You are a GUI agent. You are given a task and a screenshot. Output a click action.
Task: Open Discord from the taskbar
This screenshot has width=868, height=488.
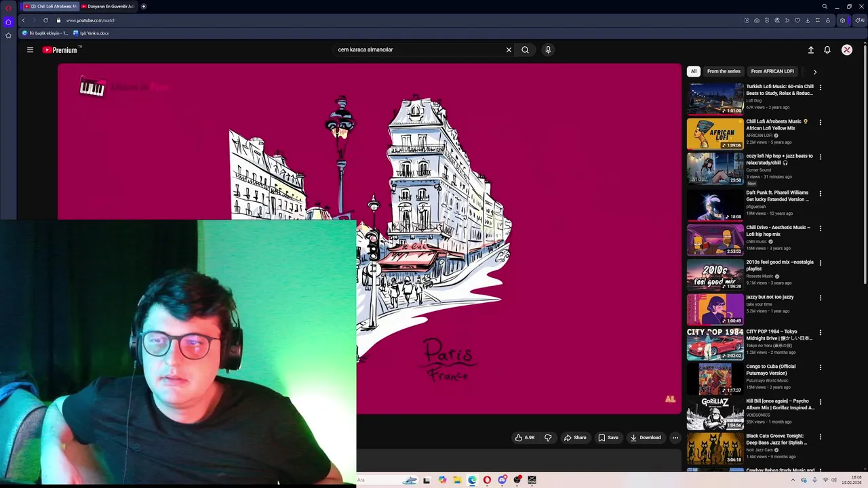click(502, 480)
